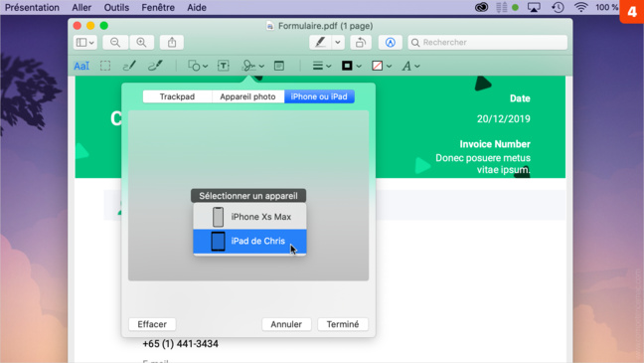Open Time Machine menu bar icon
The height and width of the screenshot is (363, 644).
pyautogui.click(x=558, y=7)
